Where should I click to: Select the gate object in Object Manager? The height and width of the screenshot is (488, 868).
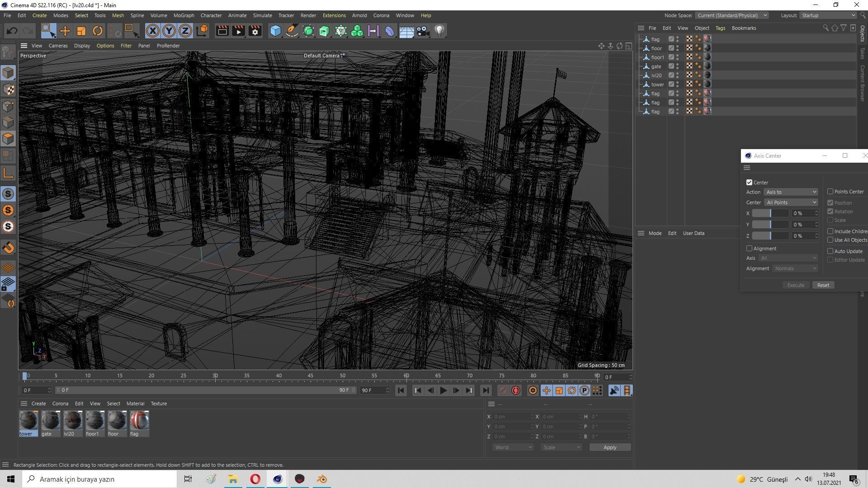pos(656,66)
